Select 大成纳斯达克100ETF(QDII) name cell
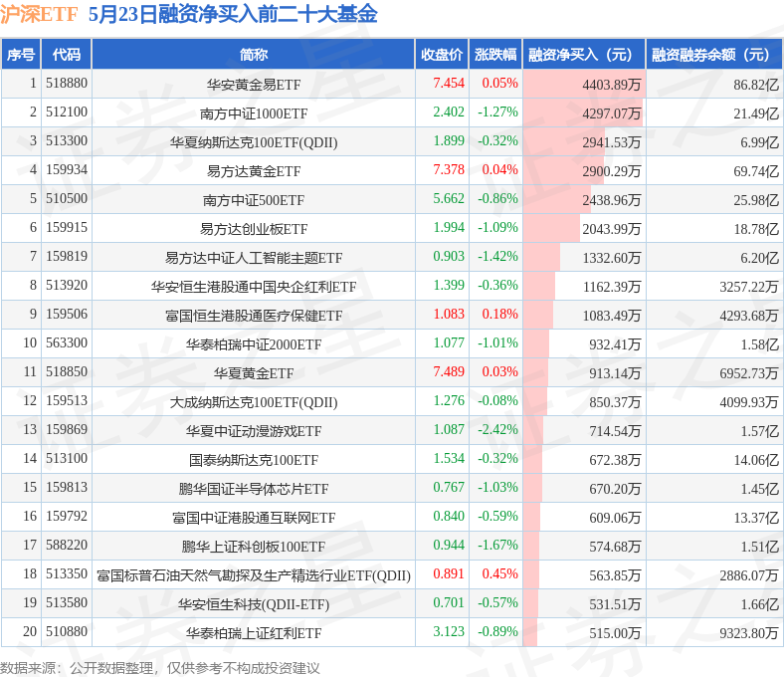Screen dimensions: 784x677 [254, 402]
